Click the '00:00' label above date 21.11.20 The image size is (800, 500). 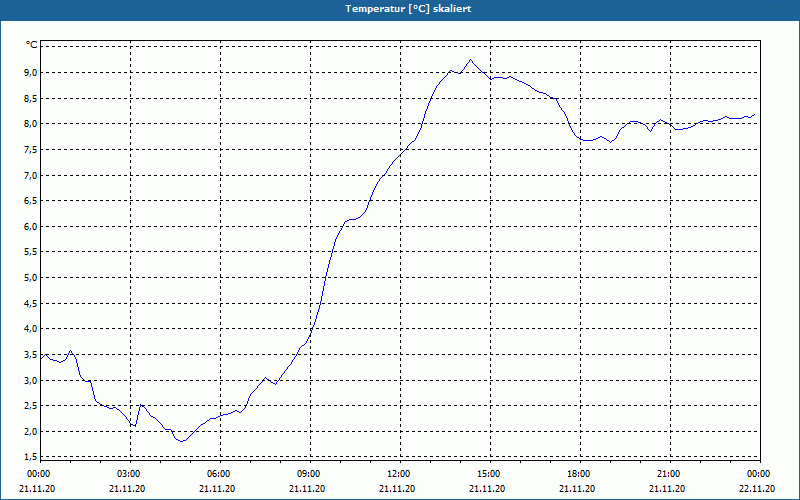(x=38, y=474)
